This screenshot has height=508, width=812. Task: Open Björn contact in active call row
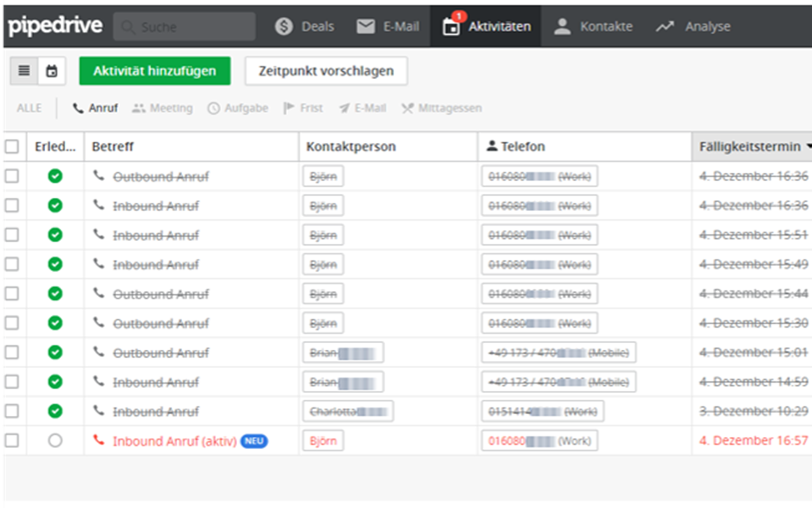pyautogui.click(x=323, y=441)
